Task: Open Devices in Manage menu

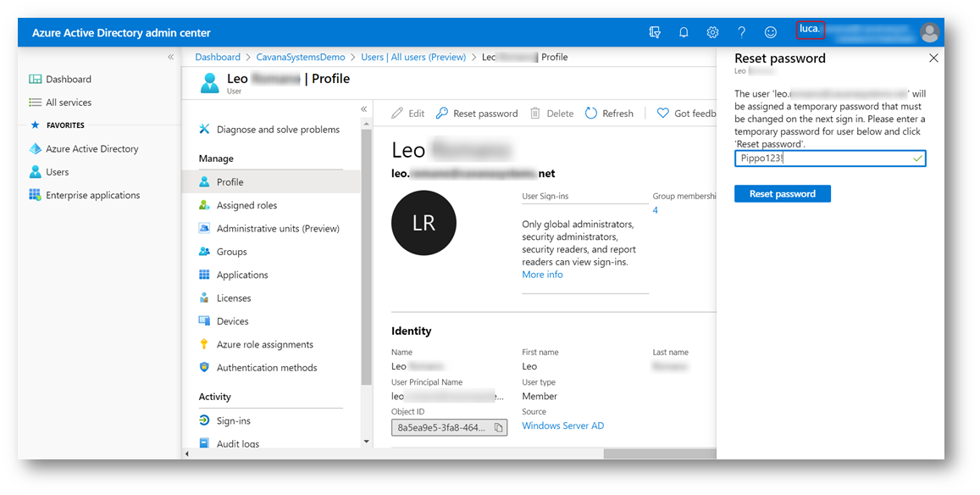Action: pos(224,320)
